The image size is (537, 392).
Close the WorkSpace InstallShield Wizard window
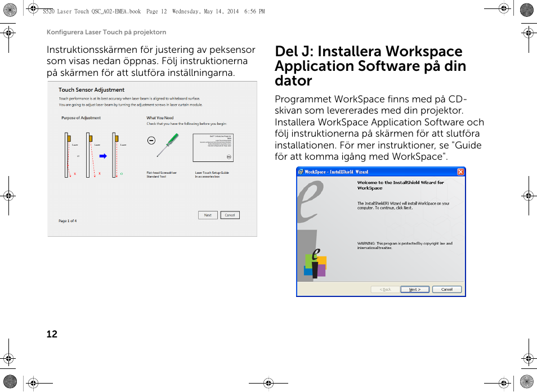pos(460,172)
